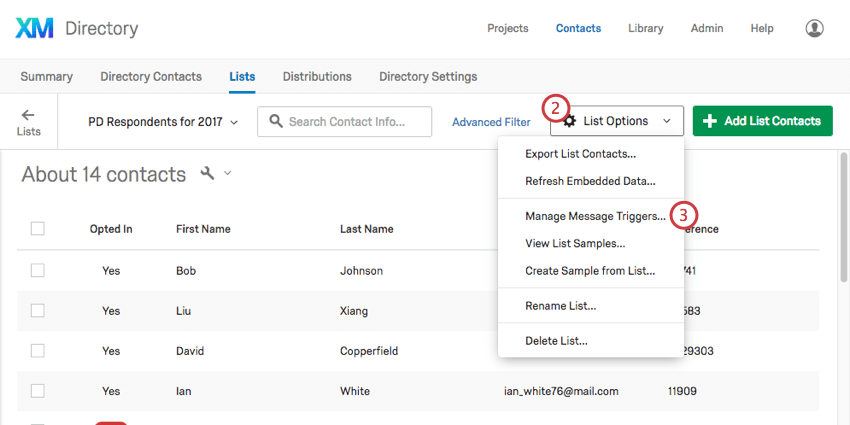Toggle the select-all contacts checkbox in header
Screen dimensions: 850x425
point(38,229)
